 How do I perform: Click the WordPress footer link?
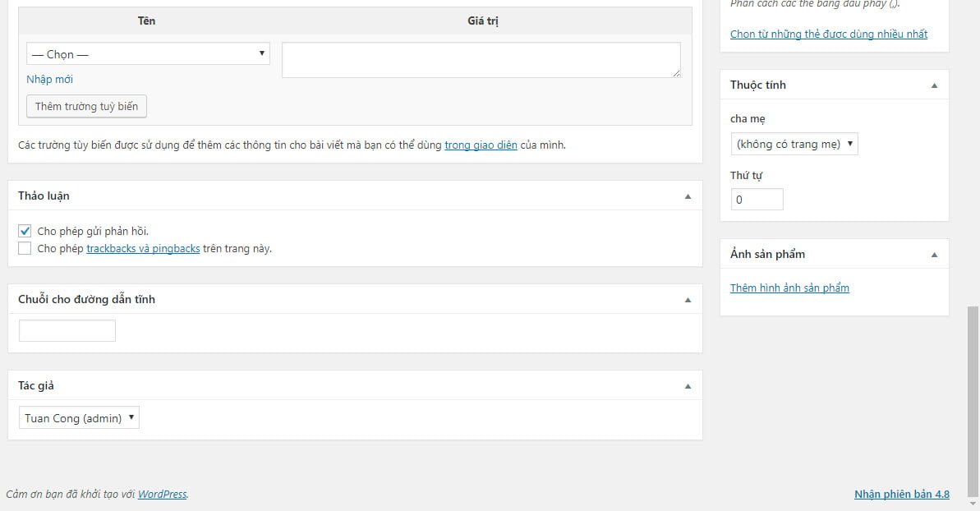click(162, 495)
